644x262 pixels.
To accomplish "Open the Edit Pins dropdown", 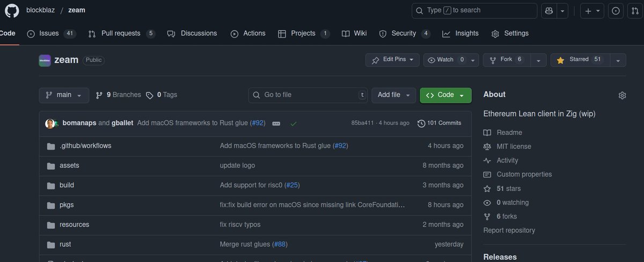I will point(392,60).
